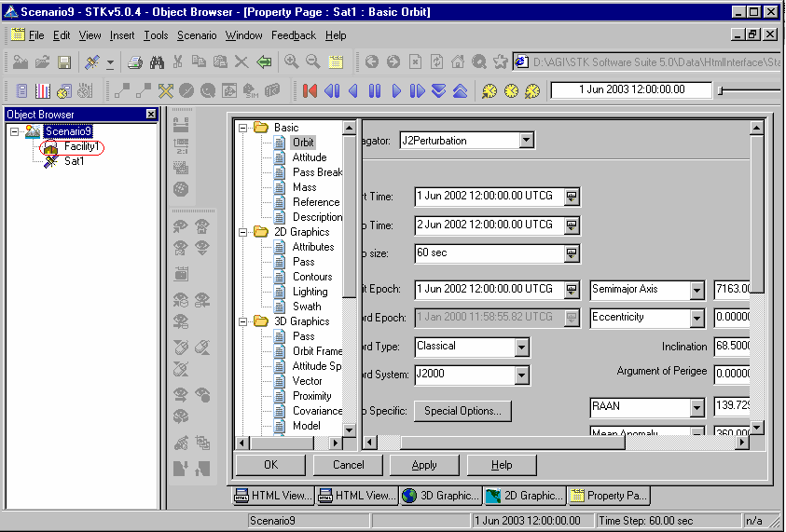Click the Decrease time step icon
This screenshot has width=786, height=532.
click(x=438, y=90)
